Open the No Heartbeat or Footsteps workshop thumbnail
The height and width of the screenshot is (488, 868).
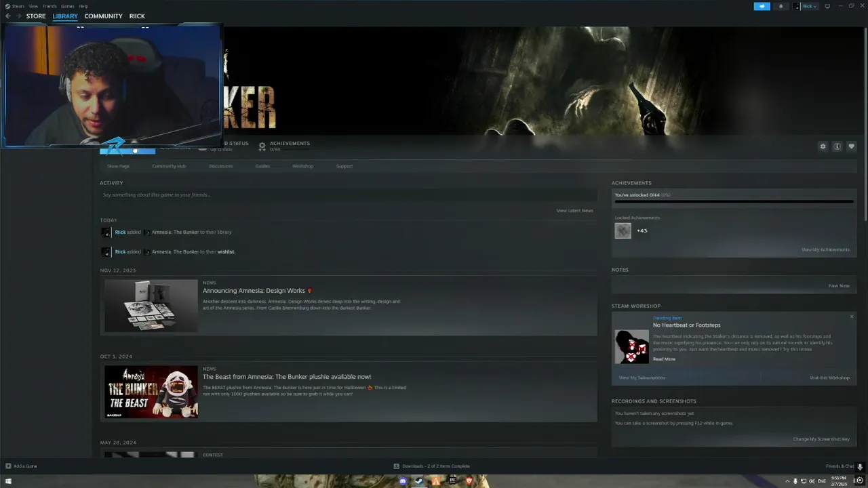tap(631, 346)
